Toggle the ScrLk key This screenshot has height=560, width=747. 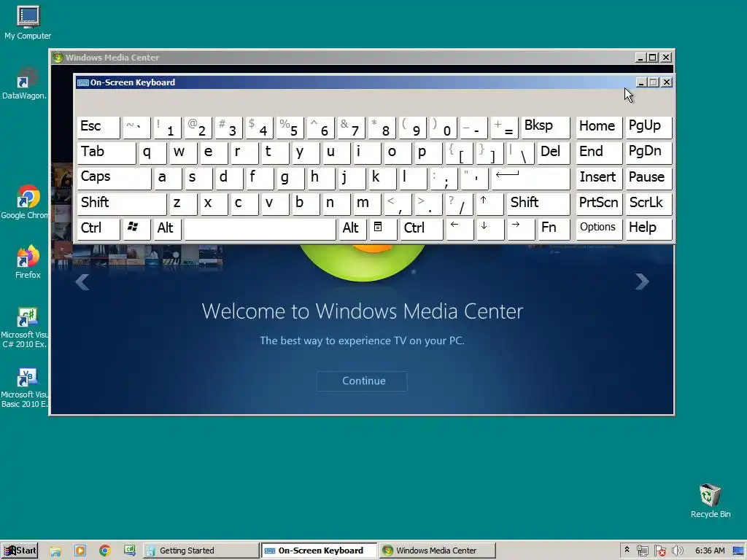coord(649,203)
